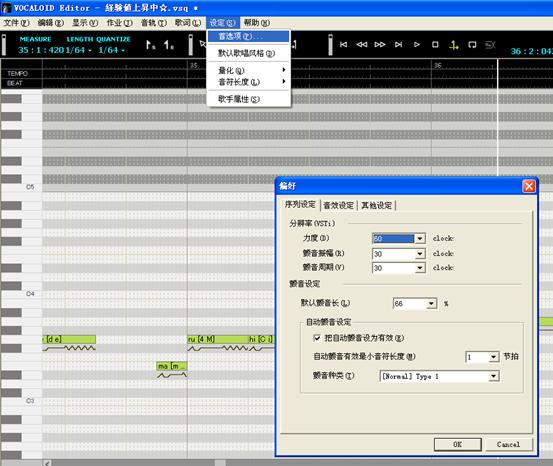Click the BEAT track row label
Image resolution: width=553 pixels, height=466 pixels.
[x=14, y=83]
